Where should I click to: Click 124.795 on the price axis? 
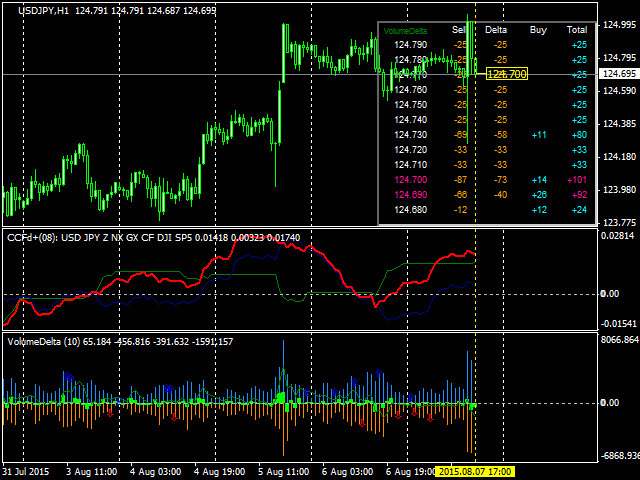(619, 58)
